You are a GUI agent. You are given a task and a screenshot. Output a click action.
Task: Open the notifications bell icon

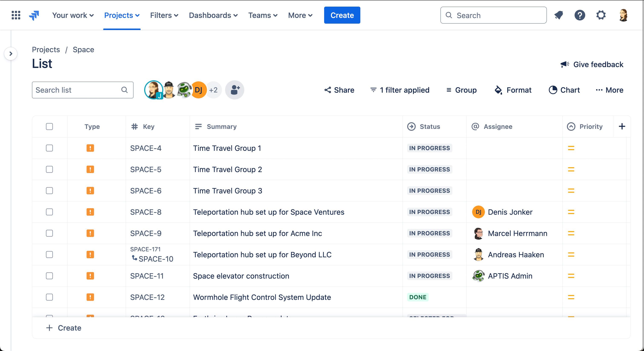tap(559, 15)
